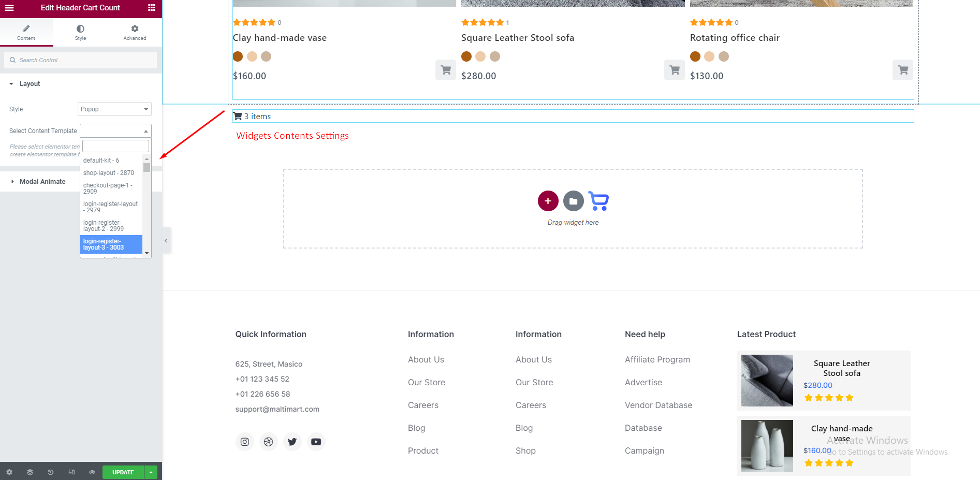Expand the Modal Animate section

(42, 182)
